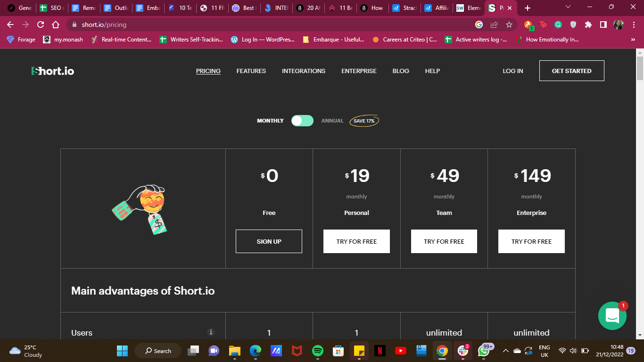Open McAfee from the taskbar
This screenshot has width=644, height=362.
[297, 351]
